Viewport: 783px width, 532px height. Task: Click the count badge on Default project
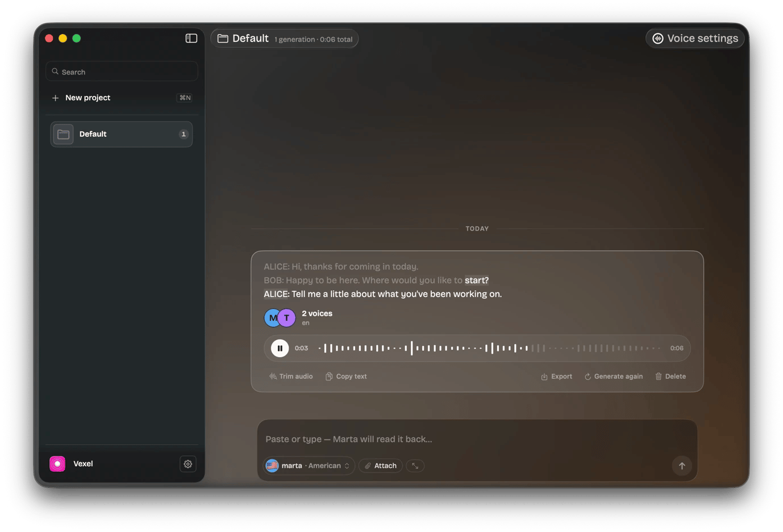click(x=184, y=135)
